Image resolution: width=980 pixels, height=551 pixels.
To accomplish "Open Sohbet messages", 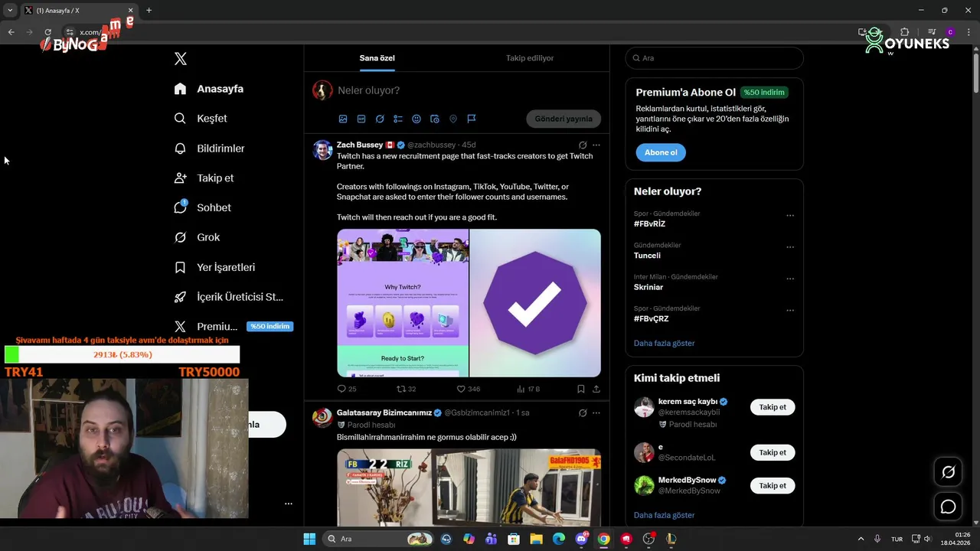I will point(202,207).
